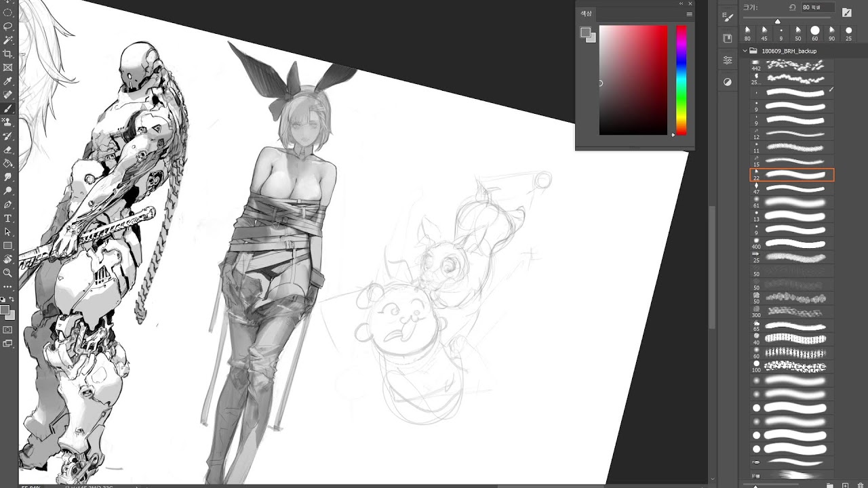Select the Dodge tool
The height and width of the screenshot is (488, 868).
point(8,190)
